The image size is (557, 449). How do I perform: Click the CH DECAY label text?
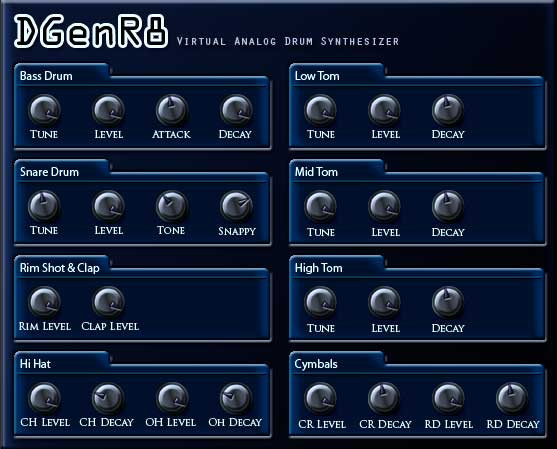(107, 422)
